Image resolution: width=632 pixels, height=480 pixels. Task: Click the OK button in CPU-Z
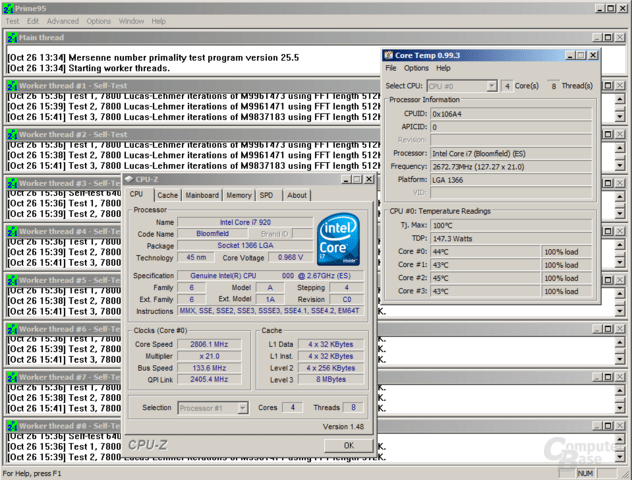[349, 445]
